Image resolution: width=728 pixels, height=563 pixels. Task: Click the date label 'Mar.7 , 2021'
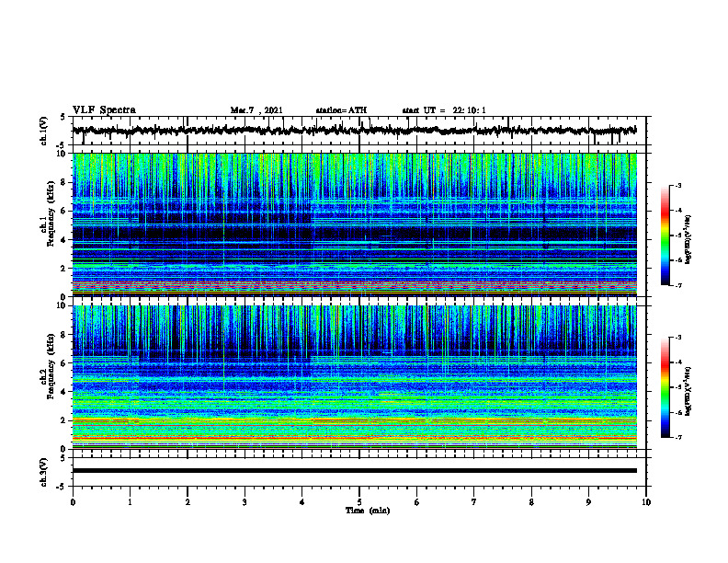(256, 110)
